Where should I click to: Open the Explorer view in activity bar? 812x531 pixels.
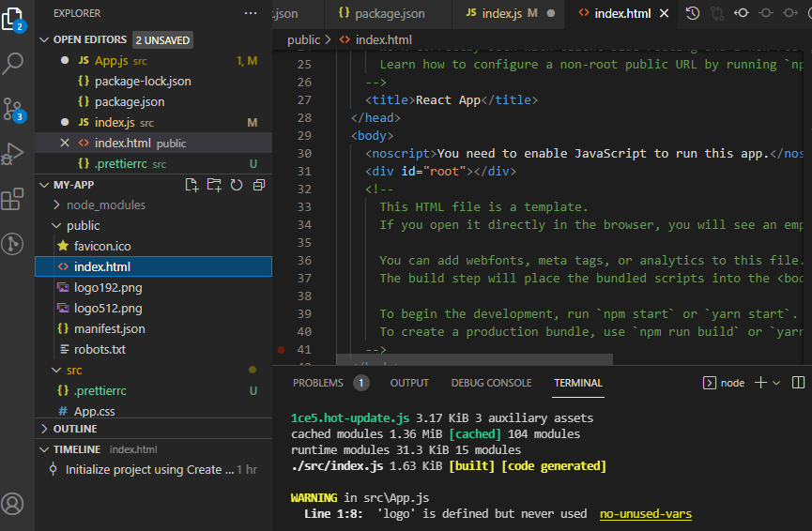(x=13, y=20)
